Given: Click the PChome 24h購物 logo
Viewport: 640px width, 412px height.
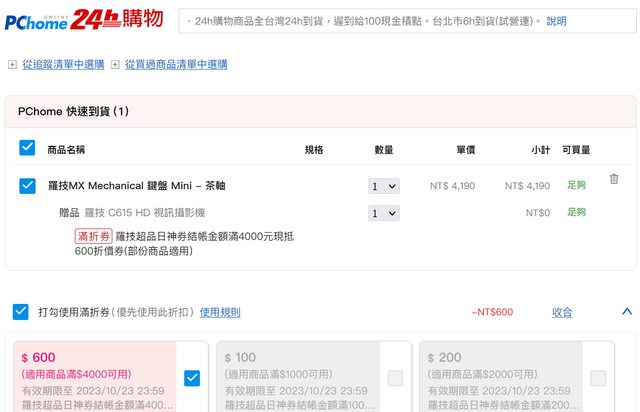Looking at the screenshot, I should point(84,20).
